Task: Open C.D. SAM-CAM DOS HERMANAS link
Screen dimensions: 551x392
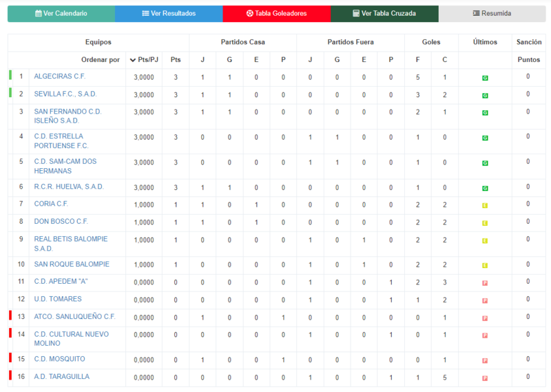Action: [x=65, y=166]
